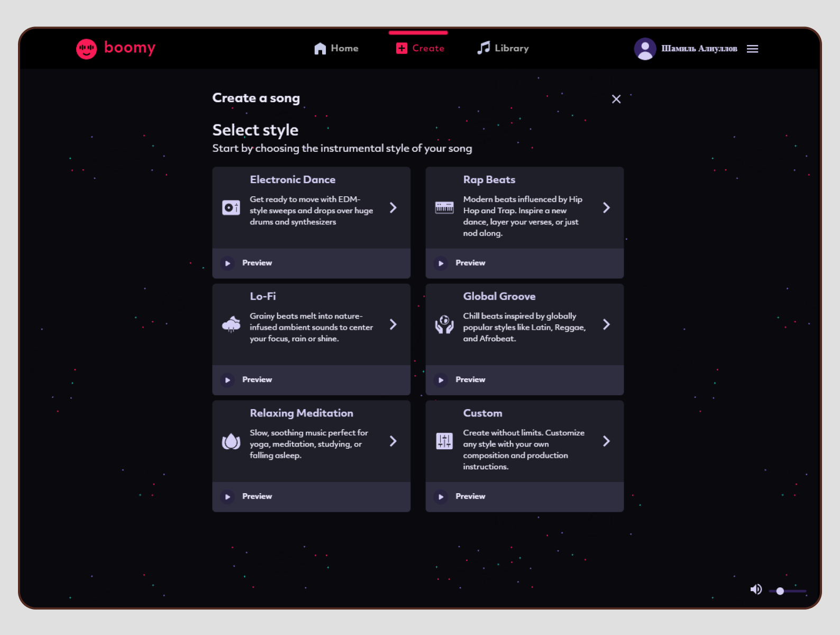840x635 pixels.
Task: Click the user profile avatar
Action: 645,49
